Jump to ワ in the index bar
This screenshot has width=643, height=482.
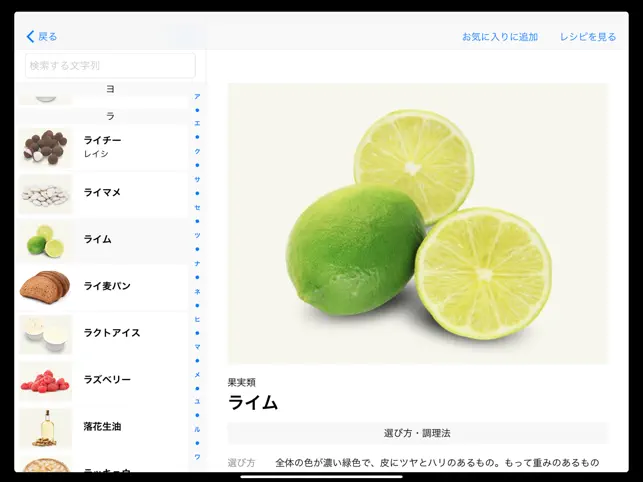[x=197, y=457]
